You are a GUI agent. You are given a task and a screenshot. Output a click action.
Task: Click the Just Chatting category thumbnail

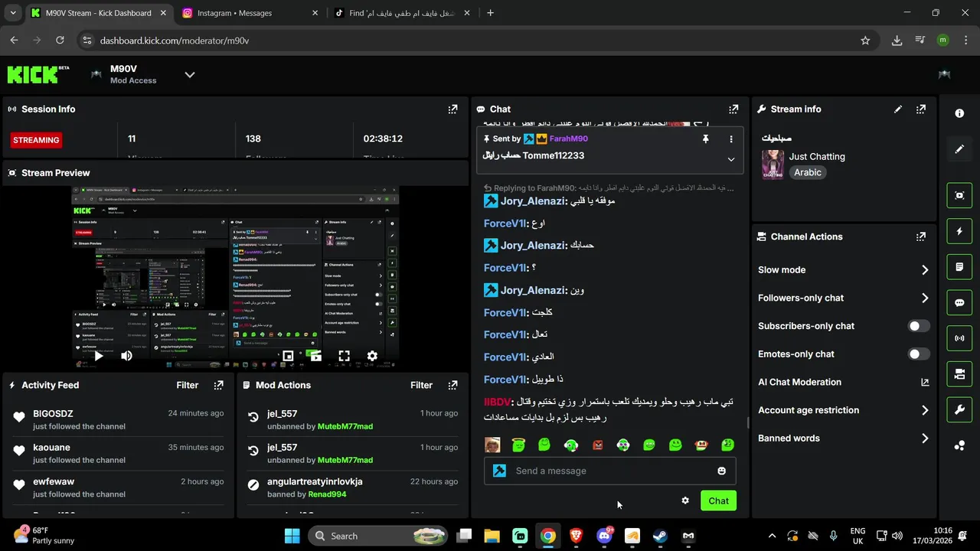coord(773,165)
